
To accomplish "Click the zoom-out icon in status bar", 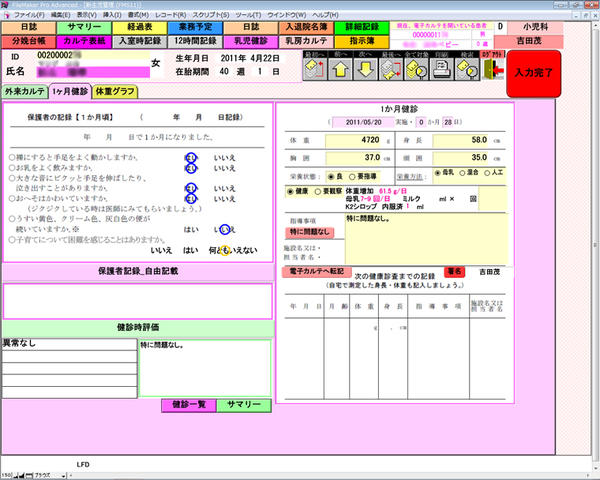I will coord(16,475).
